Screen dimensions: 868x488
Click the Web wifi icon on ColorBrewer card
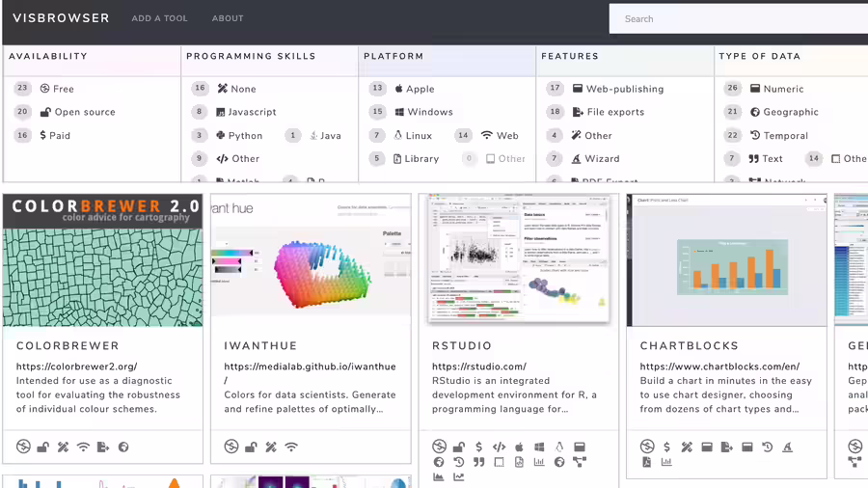[x=83, y=447]
